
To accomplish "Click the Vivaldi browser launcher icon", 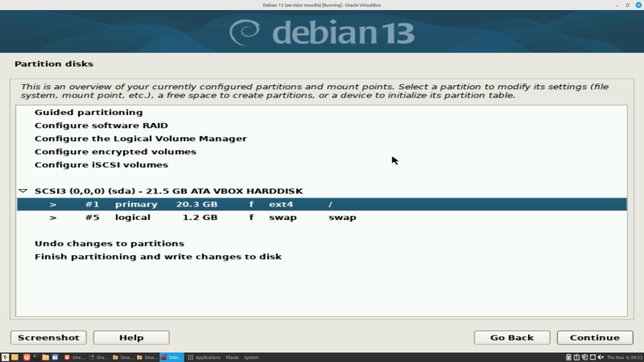I will tap(26, 357).
